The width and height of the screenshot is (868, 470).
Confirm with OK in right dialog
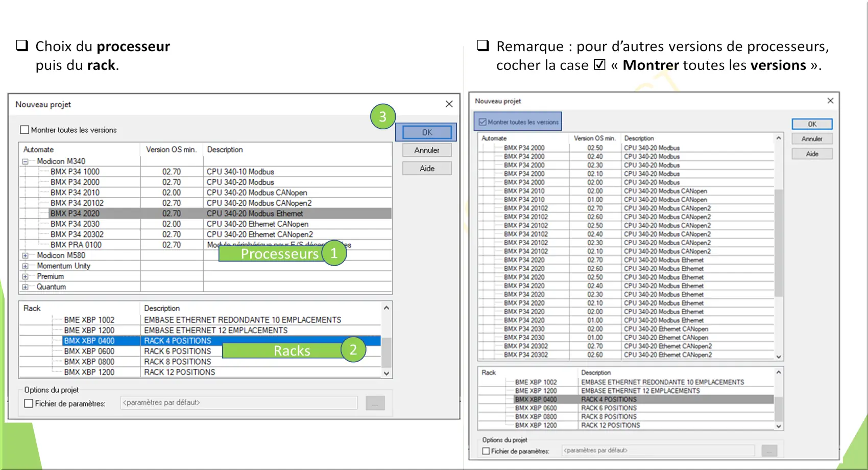[x=812, y=124]
